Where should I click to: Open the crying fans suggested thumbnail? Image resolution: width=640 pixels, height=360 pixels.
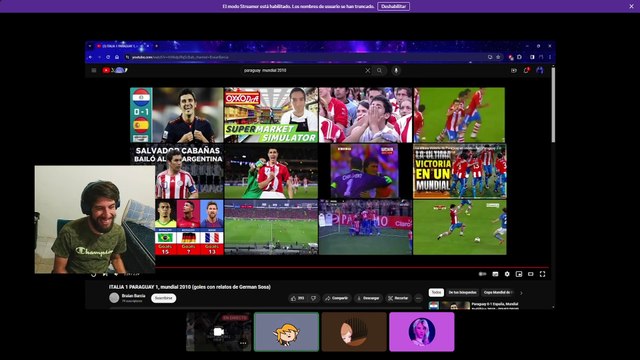(365, 115)
